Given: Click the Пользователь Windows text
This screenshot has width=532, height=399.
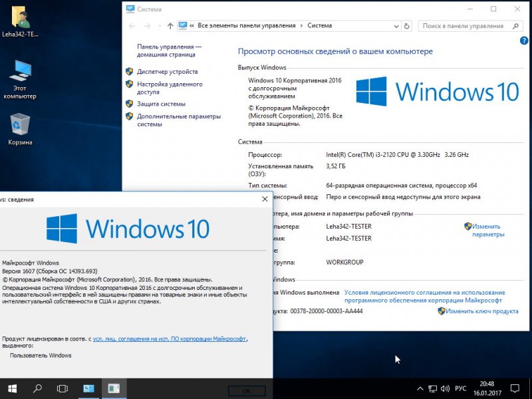Looking at the screenshot, I should click(x=41, y=356).
